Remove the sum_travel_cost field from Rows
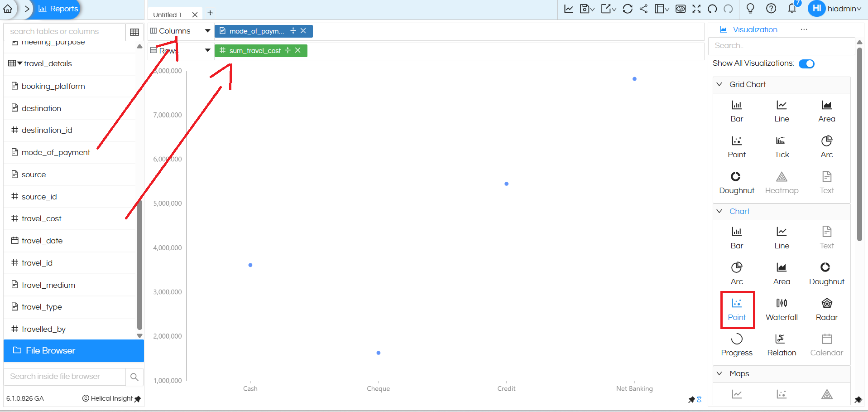 (x=298, y=50)
